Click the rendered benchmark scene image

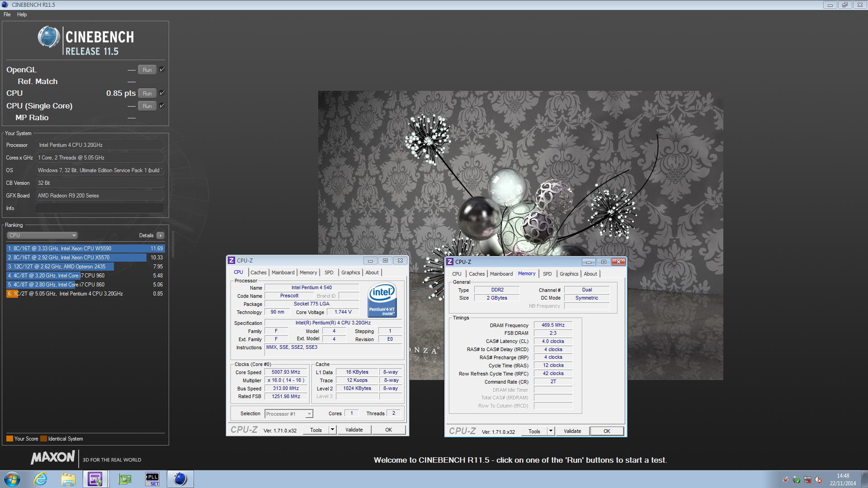pos(520,235)
